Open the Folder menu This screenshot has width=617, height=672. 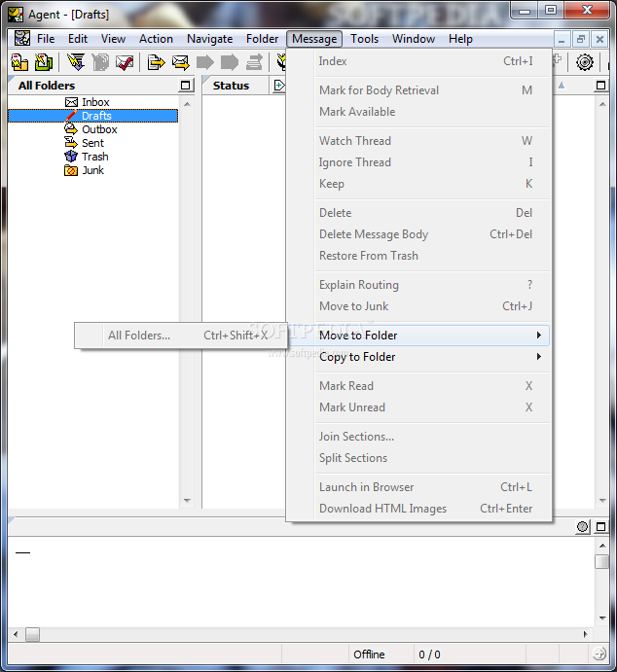point(262,39)
